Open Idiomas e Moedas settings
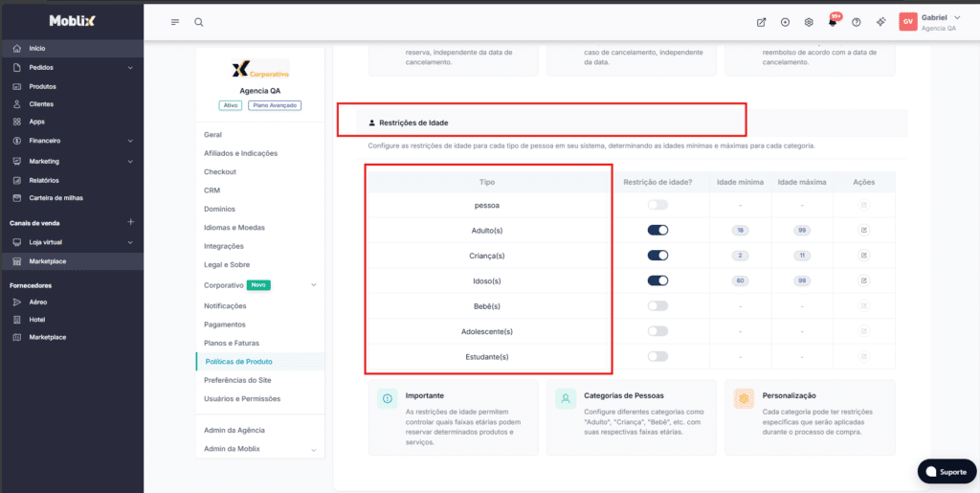Screen dimensions: 980x493 pyautogui.click(x=234, y=228)
